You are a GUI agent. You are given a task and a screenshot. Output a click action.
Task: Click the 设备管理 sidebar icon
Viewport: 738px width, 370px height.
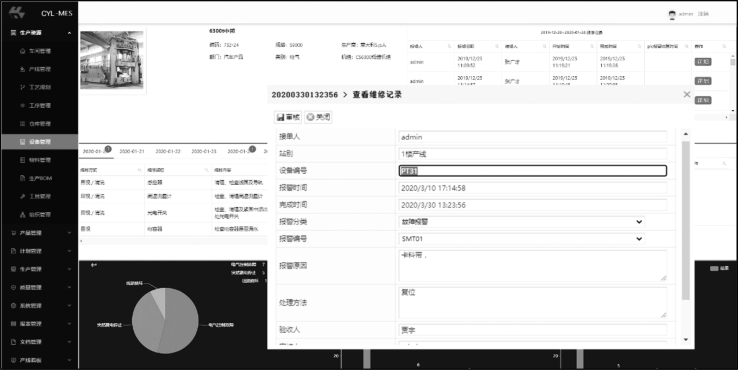point(22,142)
